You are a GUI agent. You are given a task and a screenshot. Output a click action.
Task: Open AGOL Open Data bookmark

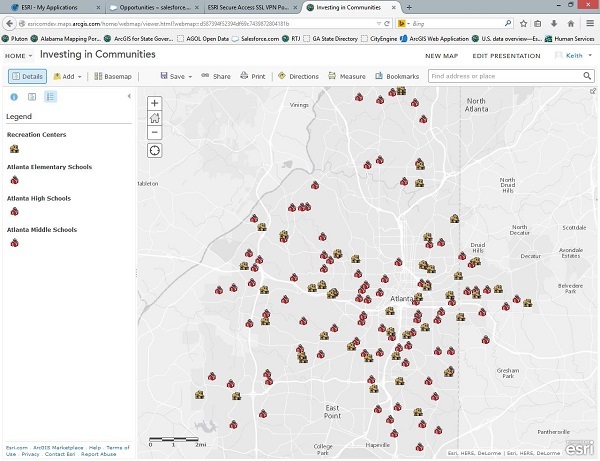point(203,39)
